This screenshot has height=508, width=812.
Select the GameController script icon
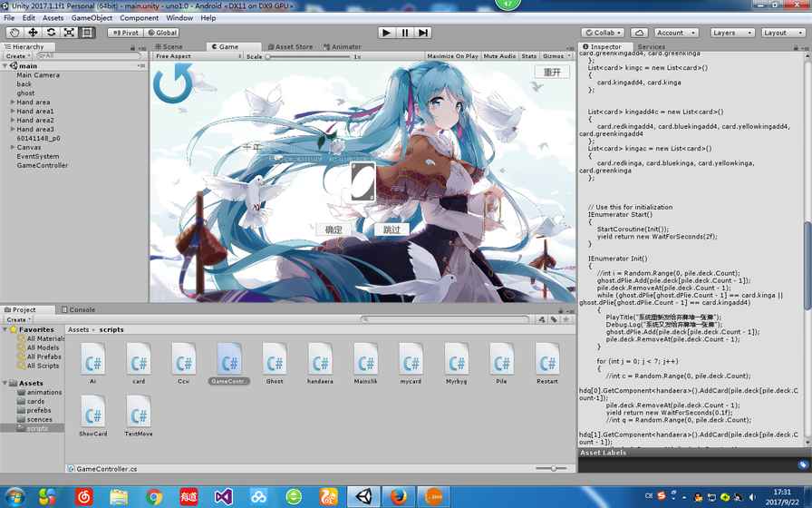point(229,358)
